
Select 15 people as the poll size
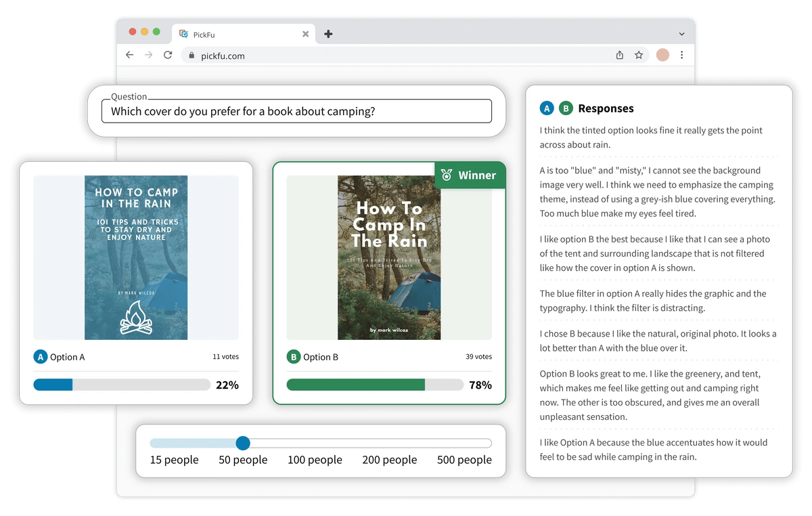click(174, 460)
